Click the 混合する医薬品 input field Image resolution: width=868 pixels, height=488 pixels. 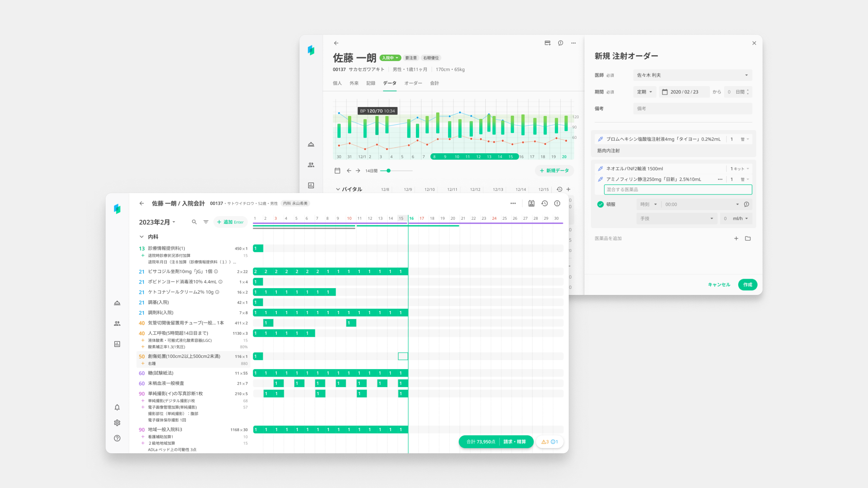pyautogui.click(x=677, y=189)
